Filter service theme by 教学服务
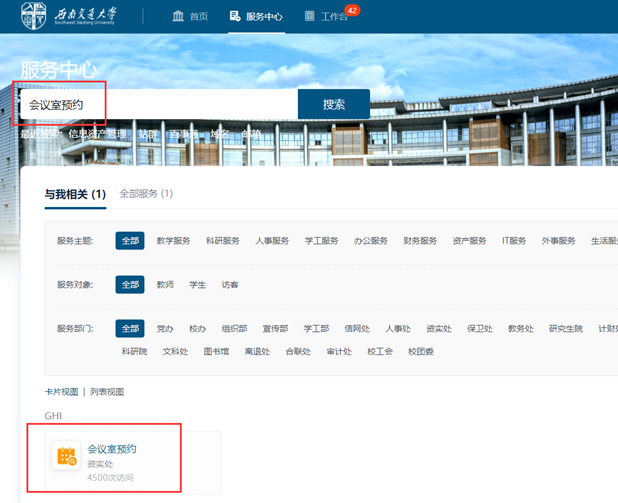The width and height of the screenshot is (618, 503). click(x=173, y=241)
